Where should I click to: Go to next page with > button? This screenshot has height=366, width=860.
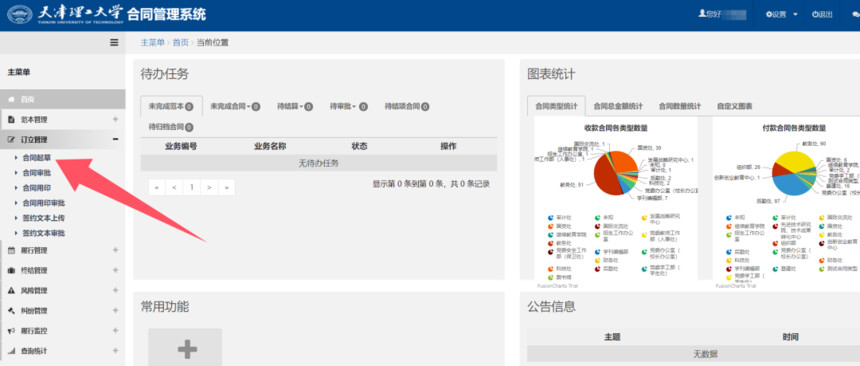(209, 187)
